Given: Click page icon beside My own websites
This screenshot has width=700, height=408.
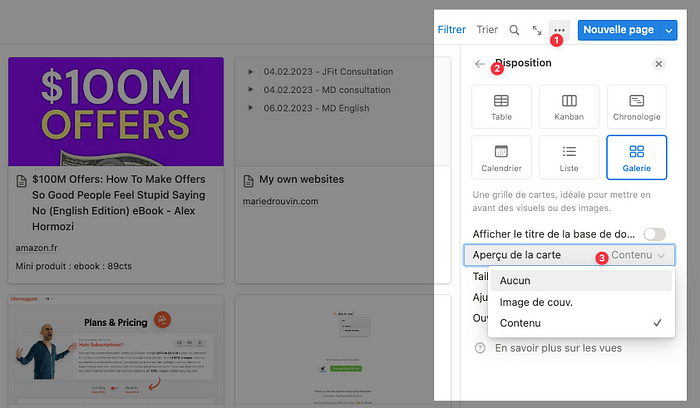Looking at the screenshot, I should [248, 181].
